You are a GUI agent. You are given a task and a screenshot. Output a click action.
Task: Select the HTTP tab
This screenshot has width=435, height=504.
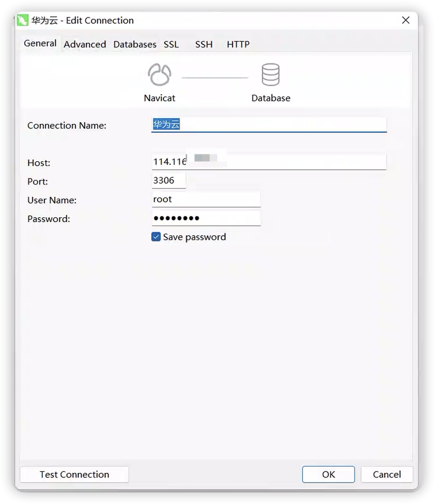(x=238, y=44)
